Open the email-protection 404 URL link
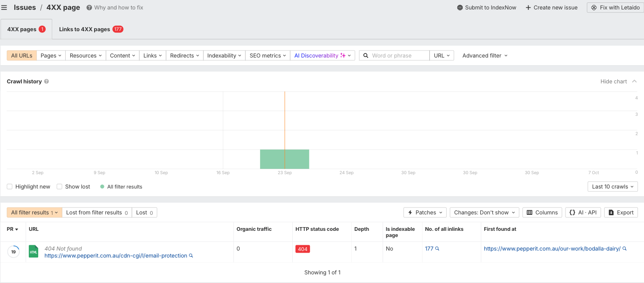 tap(116, 255)
